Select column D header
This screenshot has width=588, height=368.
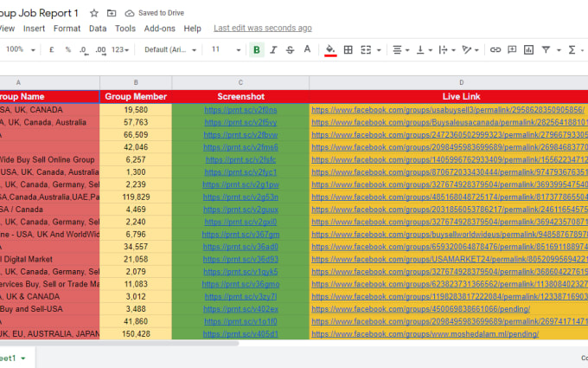click(449, 82)
